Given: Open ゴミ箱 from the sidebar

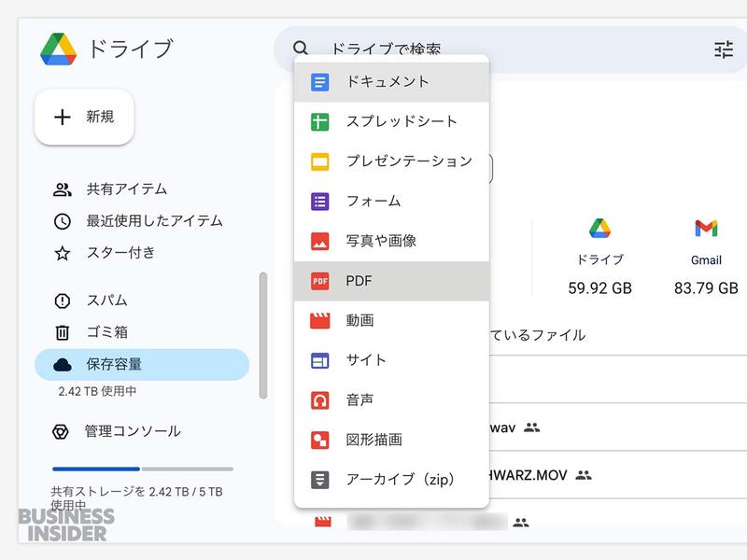Looking at the screenshot, I should point(95,333).
